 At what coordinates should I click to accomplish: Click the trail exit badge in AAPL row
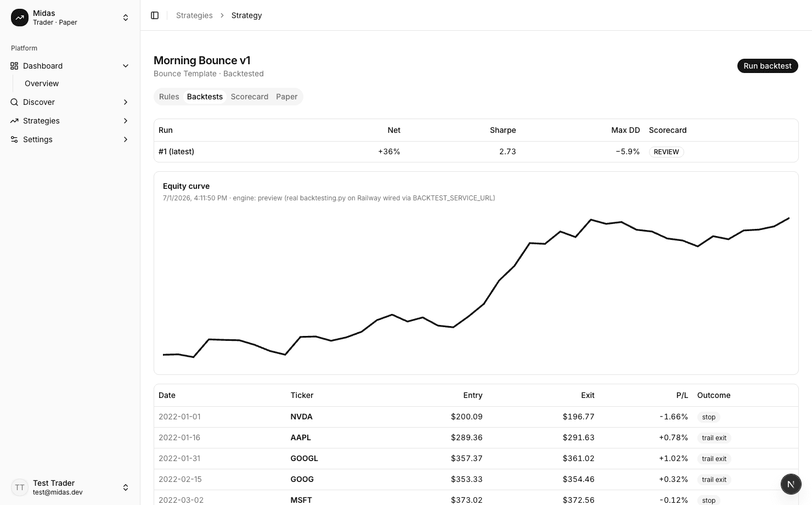[x=714, y=438]
